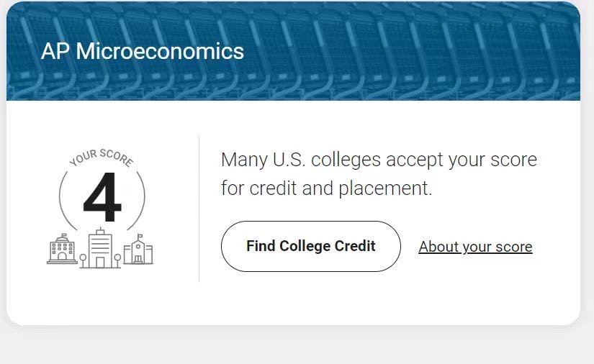
Task: Click the flag atop the right schoolhouse icon
Action: pos(140,236)
